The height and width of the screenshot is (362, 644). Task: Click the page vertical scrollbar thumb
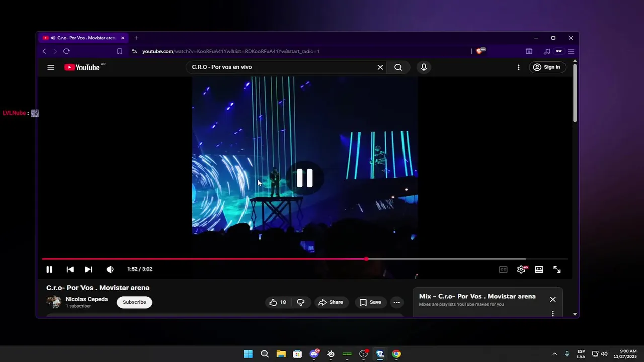(x=575, y=93)
